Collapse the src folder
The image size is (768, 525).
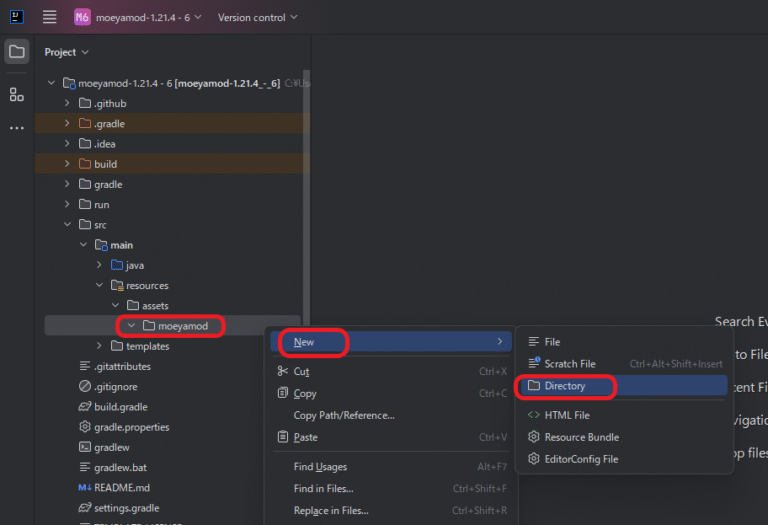point(67,224)
